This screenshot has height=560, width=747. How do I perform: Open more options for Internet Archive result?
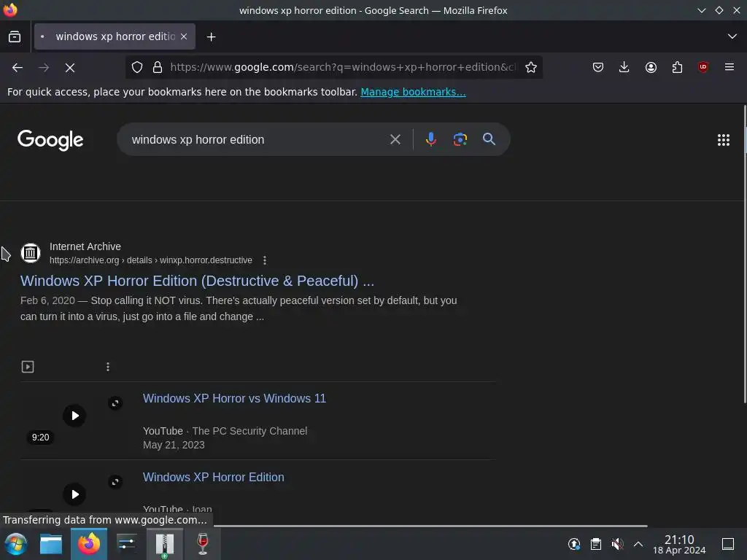pos(265,260)
